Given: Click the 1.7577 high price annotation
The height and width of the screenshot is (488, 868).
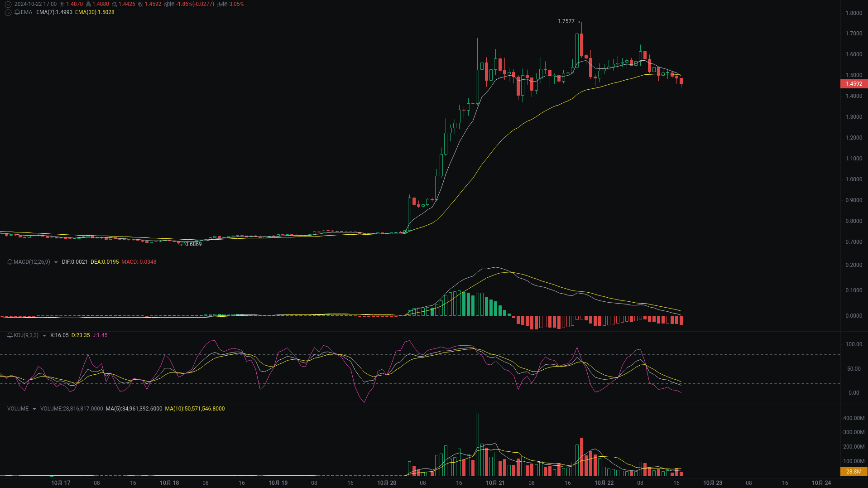Looking at the screenshot, I should pyautogui.click(x=566, y=21).
